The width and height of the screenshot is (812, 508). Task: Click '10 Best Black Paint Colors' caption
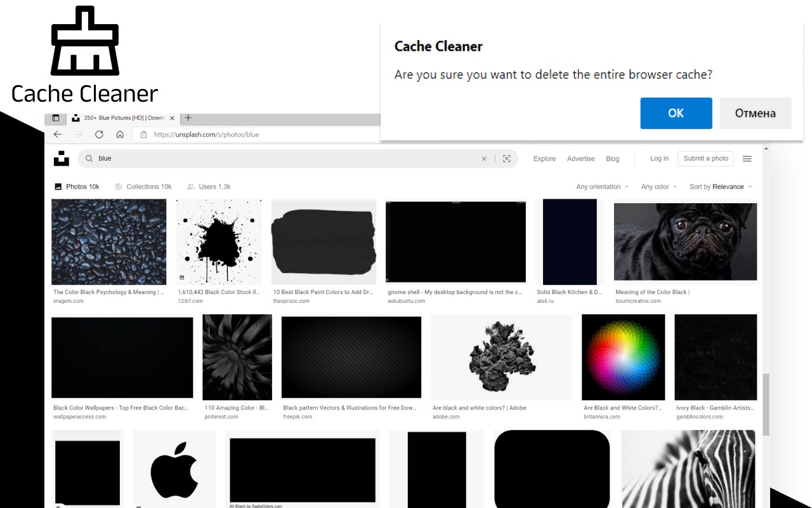click(324, 292)
